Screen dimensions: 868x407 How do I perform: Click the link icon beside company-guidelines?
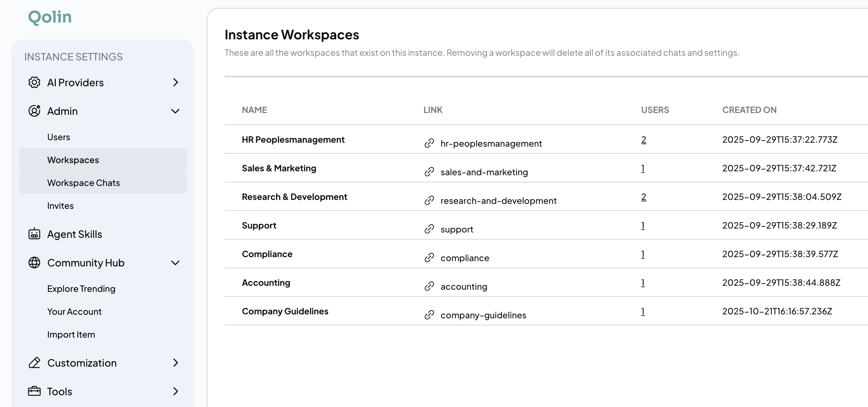tap(429, 315)
